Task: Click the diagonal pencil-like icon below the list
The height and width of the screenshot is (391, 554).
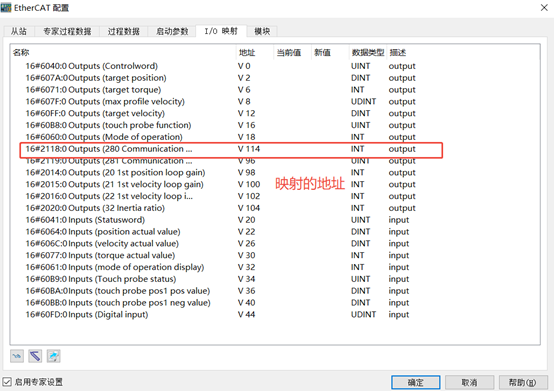Action: [35, 356]
